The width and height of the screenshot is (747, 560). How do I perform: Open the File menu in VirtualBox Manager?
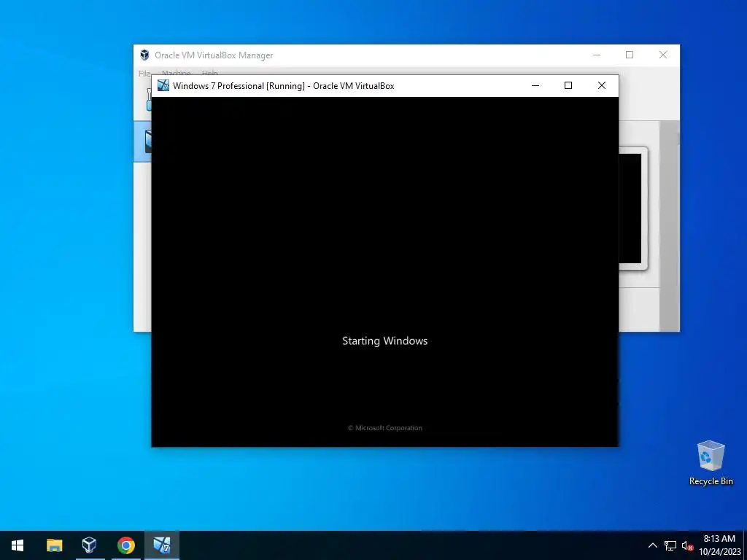tap(144, 74)
